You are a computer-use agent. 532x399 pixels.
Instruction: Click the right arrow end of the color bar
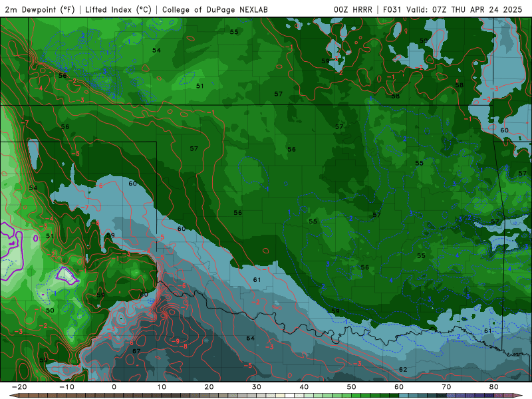[519, 395]
